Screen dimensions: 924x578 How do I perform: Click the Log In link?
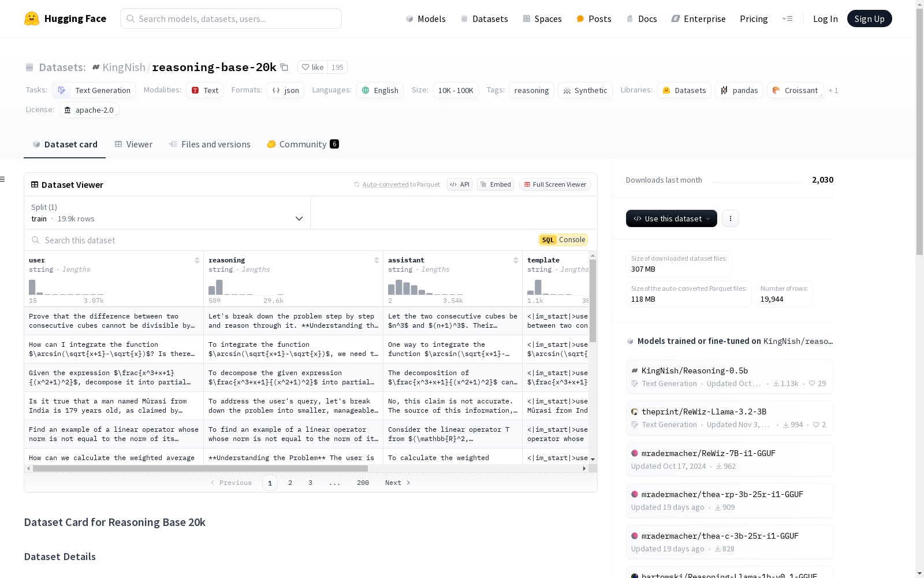(825, 18)
